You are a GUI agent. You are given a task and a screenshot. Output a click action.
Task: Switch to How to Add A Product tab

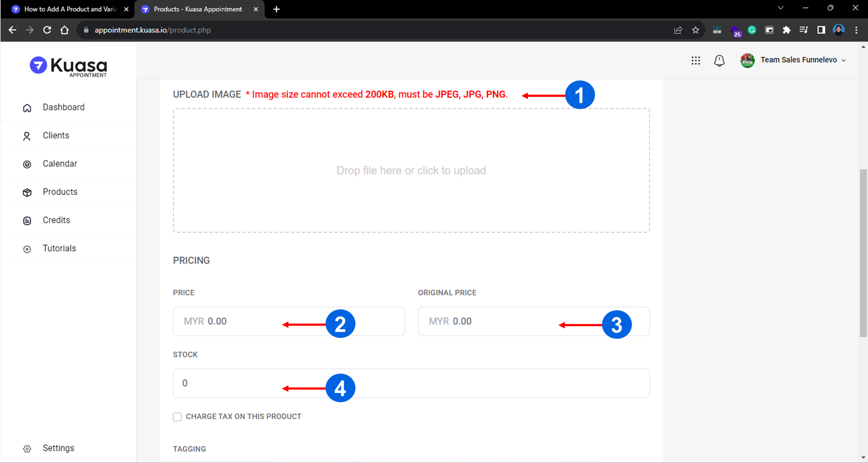coord(69,9)
